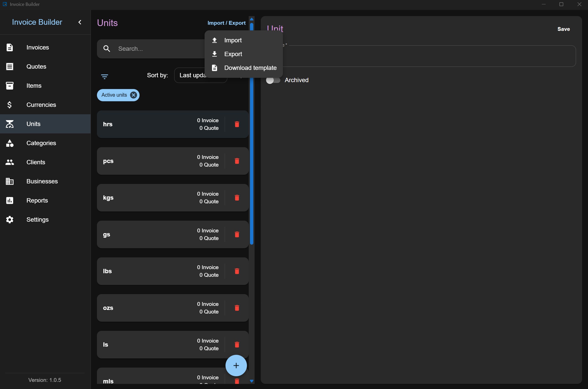This screenshot has width=588, height=389.
Task: Click the units list scrollbar thumb
Action: click(252, 134)
